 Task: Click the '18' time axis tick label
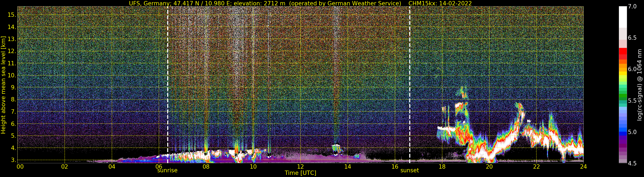[442, 167]
